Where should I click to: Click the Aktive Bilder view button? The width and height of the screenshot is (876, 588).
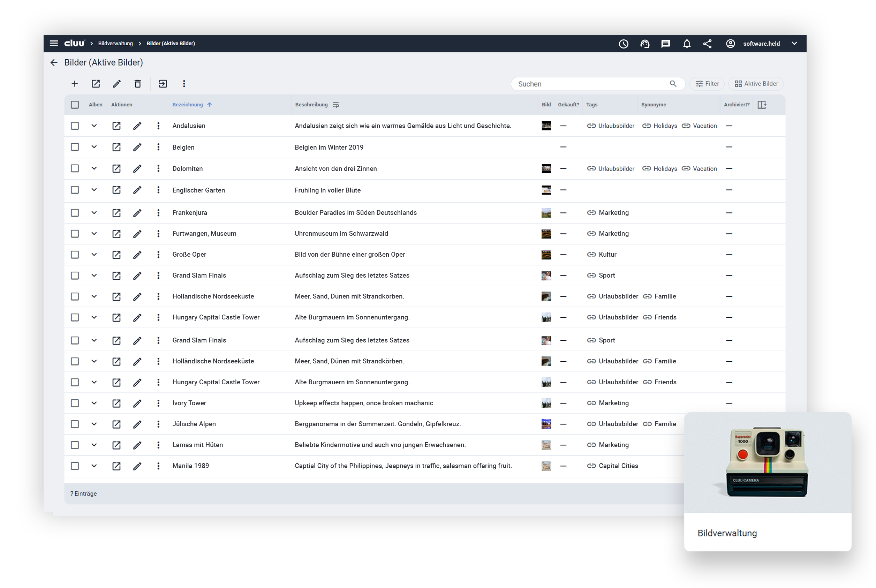756,84
